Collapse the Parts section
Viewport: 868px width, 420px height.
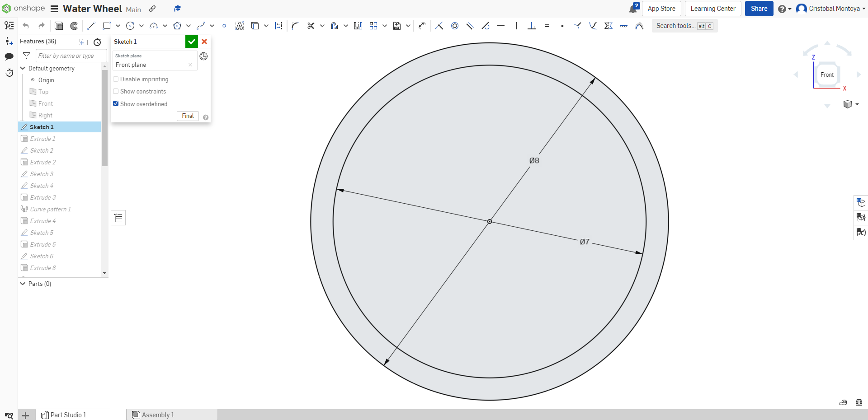click(x=22, y=284)
